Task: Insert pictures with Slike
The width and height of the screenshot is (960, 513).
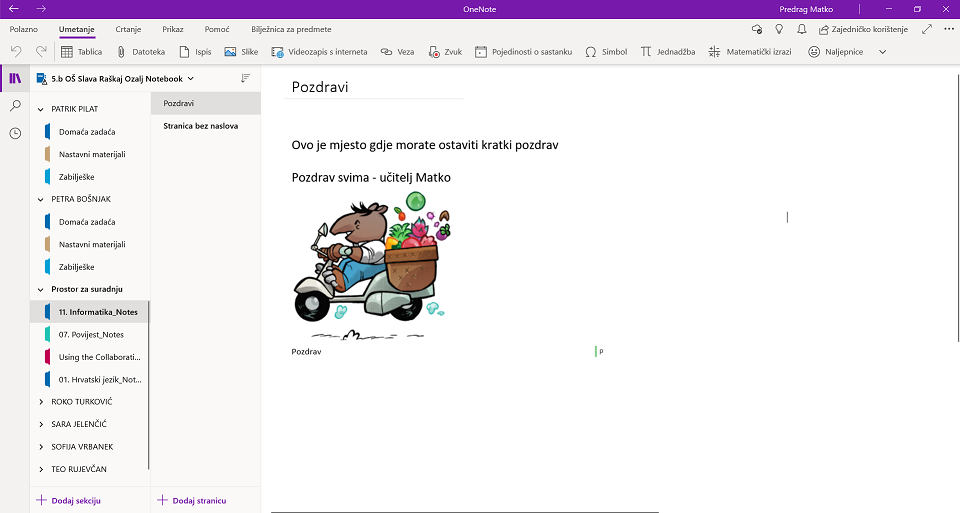Action: (x=241, y=52)
